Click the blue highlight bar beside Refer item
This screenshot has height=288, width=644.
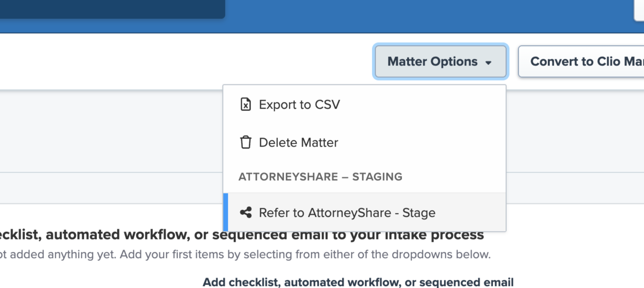coord(225,212)
